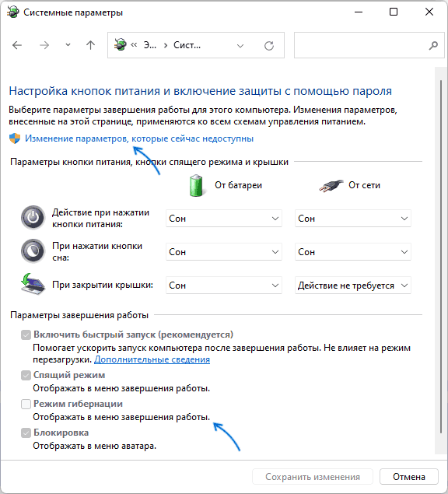Click the shield icon beside change settings link
Viewport: 448px width, 494px height.
point(15,138)
